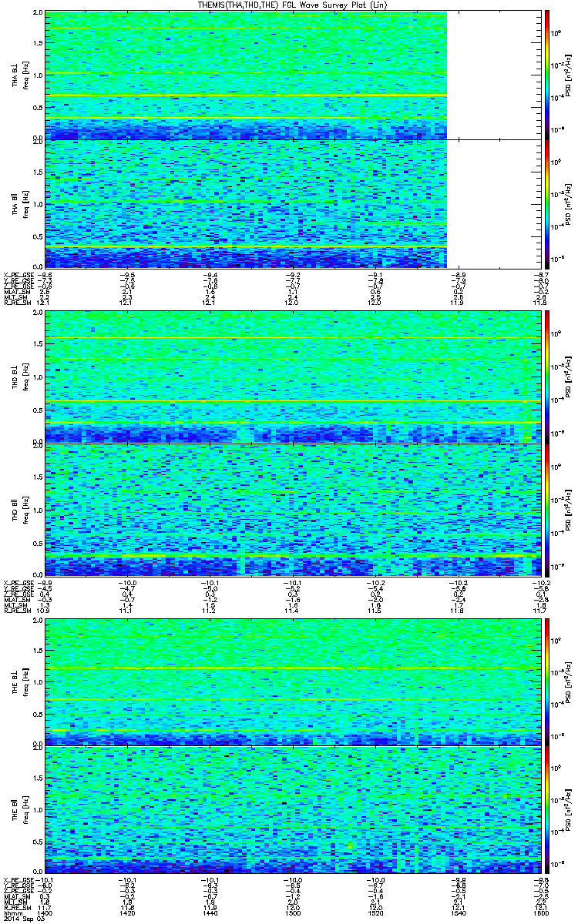The width and height of the screenshot is (578, 924).
Task: Click the bright yellow line in THA BL panel
Action: [246, 95]
